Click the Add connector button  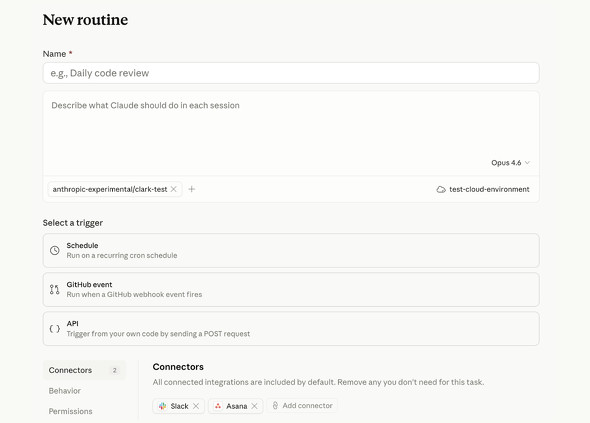tap(303, 405)
